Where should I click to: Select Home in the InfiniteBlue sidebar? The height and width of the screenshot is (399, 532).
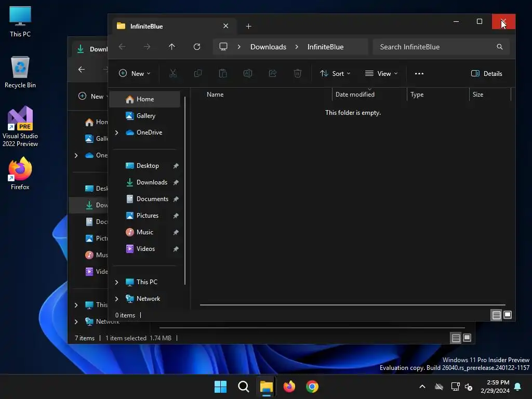pos(145,99)
